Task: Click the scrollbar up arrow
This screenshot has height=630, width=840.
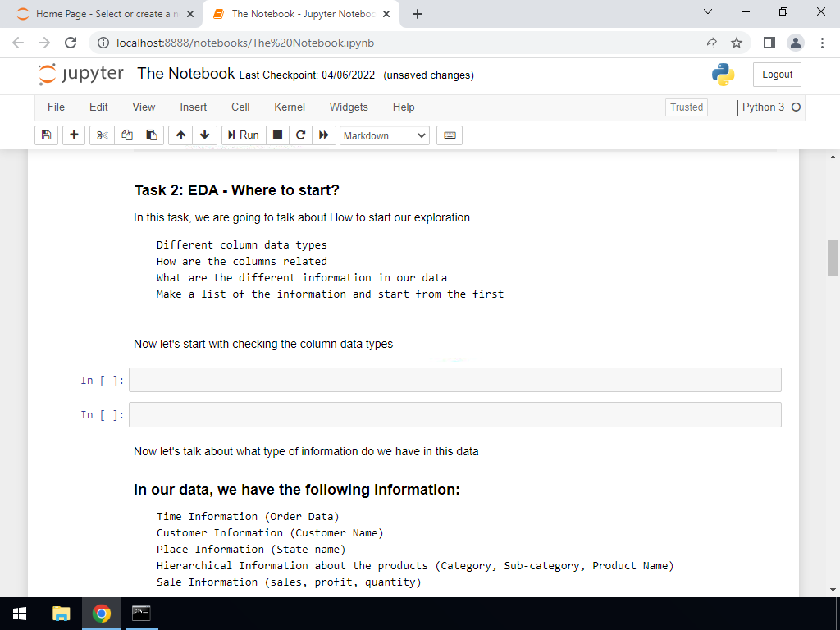Action: coord(833,157)
